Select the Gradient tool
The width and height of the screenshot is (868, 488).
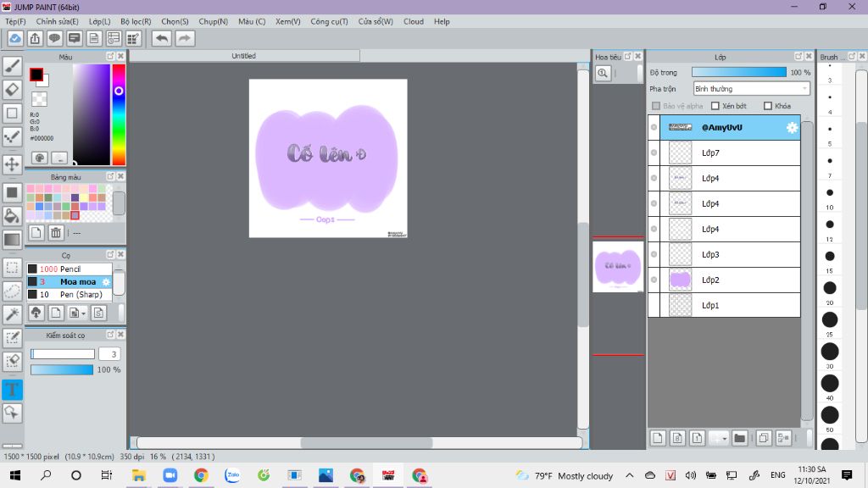point(12,240)
